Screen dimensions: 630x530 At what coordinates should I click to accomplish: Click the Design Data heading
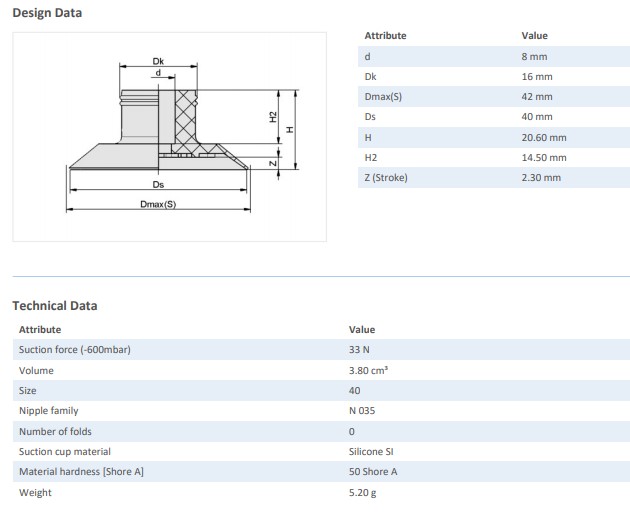click(47, 13)
